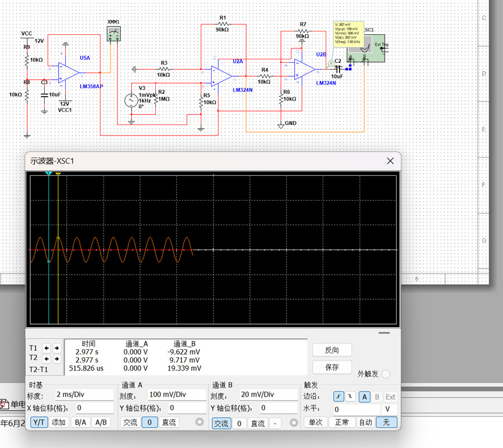Toggle channel B invert minus button

tap(275, 424)
